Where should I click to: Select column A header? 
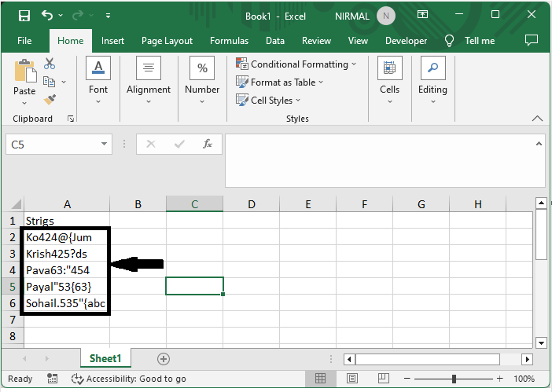(67, 204)
